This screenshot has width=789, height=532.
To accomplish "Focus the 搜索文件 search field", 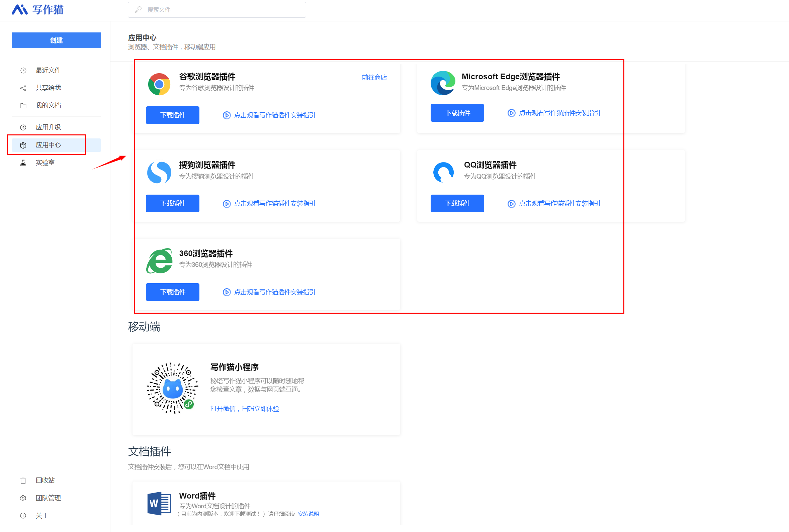I will [216, 10].
